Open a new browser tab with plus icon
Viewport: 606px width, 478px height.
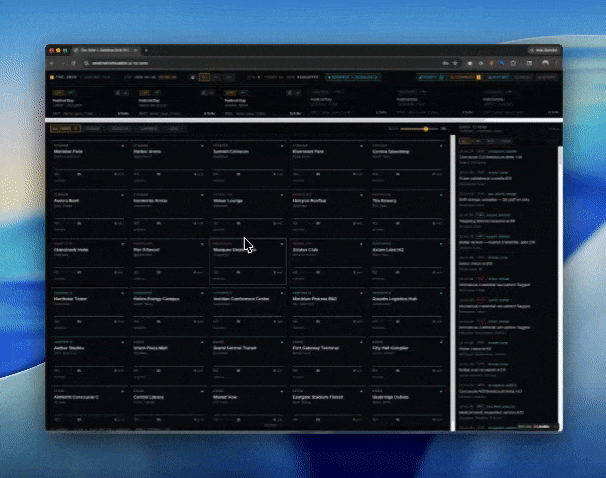(x=148, y=49)
